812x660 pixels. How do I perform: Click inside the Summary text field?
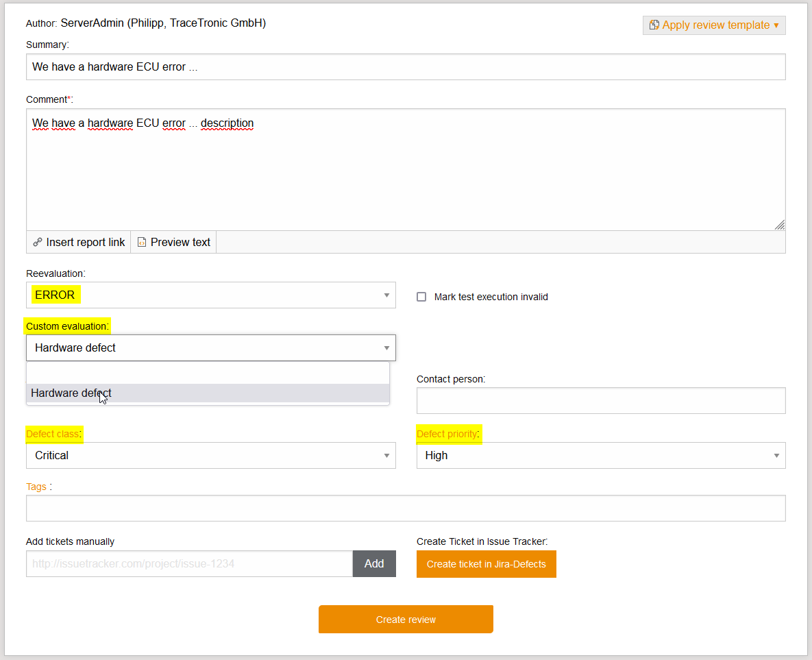406,66
